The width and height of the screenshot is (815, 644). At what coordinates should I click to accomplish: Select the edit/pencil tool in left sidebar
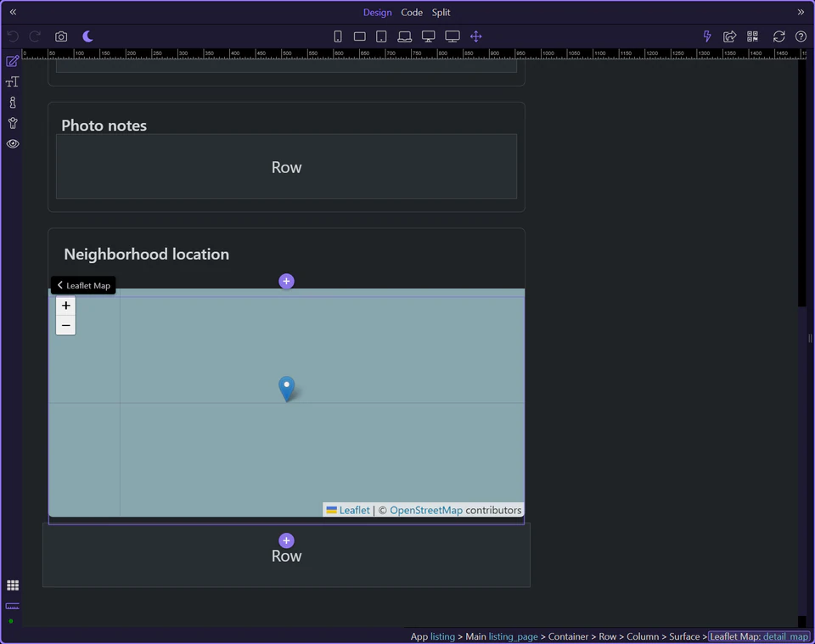(x=12, y=60)
